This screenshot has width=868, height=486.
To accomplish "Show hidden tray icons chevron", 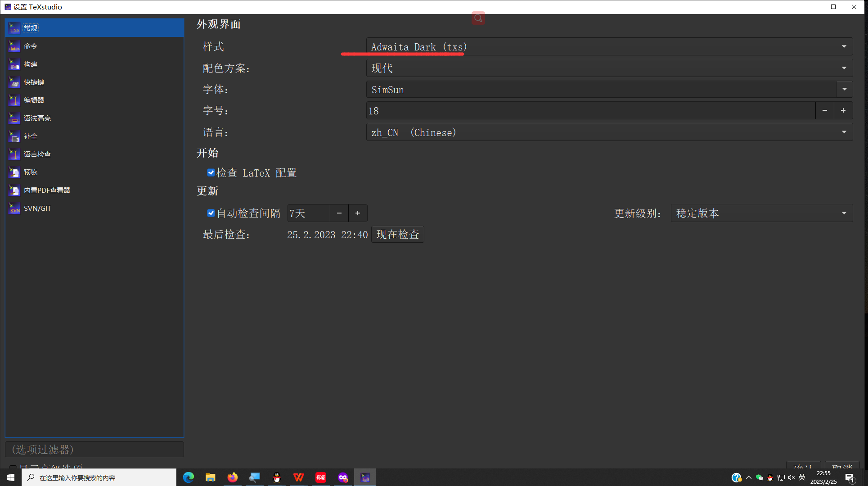I will click(x=749, y=477).
